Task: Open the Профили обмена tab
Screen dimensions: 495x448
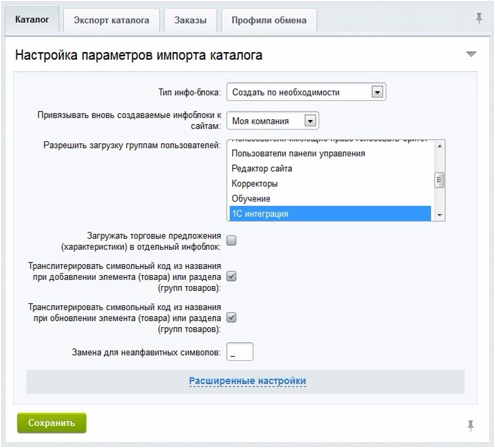Action: coord(269,20)
